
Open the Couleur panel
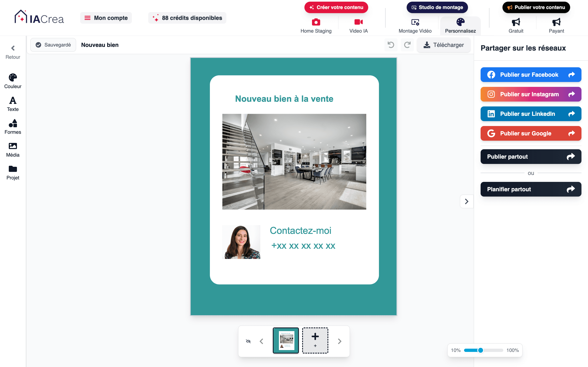(x=12, y=80)
